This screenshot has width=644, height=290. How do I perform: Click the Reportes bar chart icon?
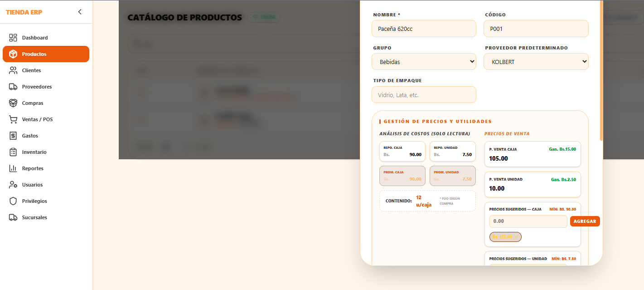click(x=13, y=168)
